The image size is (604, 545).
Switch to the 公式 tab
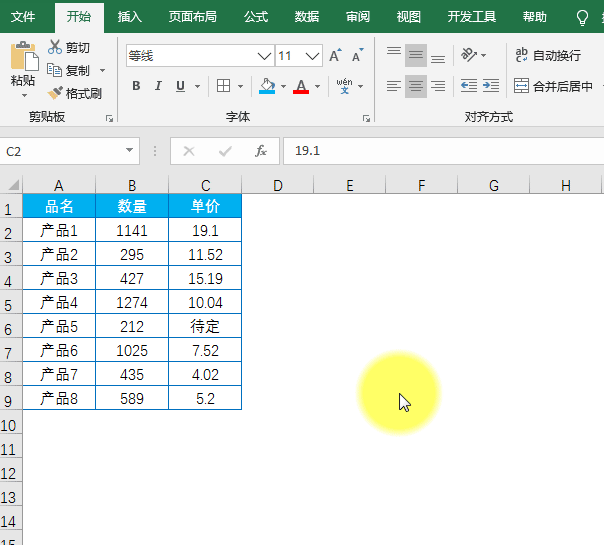coord(256,17)
